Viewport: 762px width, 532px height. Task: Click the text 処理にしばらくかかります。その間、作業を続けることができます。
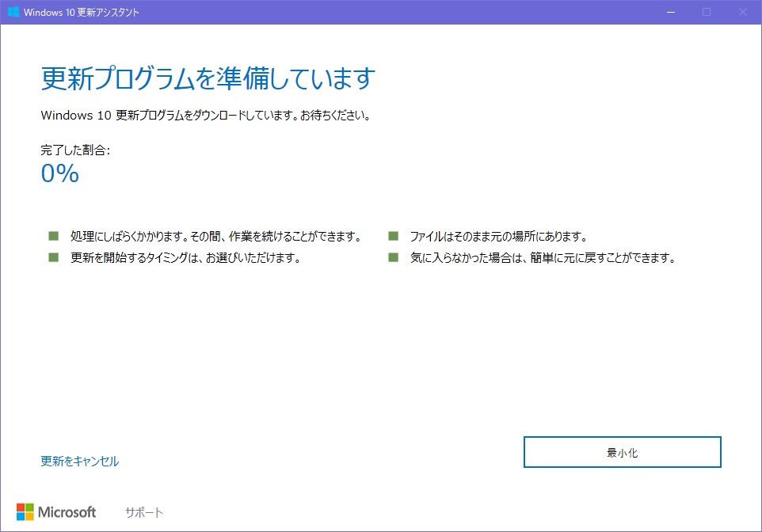(215, 237)
